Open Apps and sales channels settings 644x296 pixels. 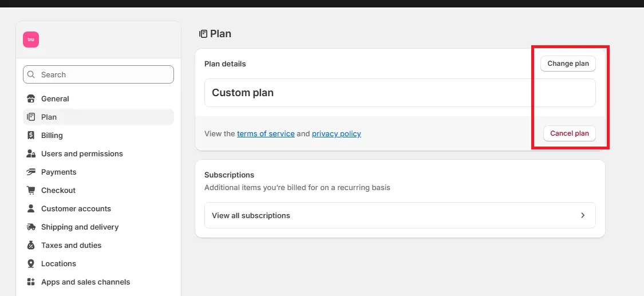tap(98, 282)
